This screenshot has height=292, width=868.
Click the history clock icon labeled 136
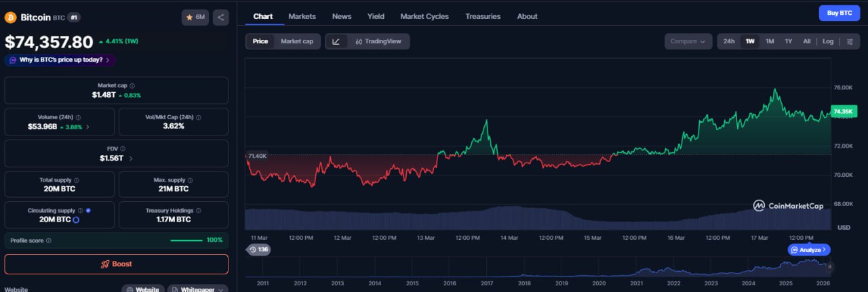pyautogui.click(x=258, y=249)
